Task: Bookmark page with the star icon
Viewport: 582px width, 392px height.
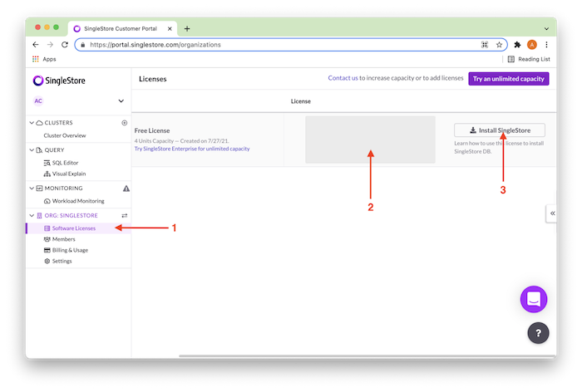Action: click(x=499, y=45)
